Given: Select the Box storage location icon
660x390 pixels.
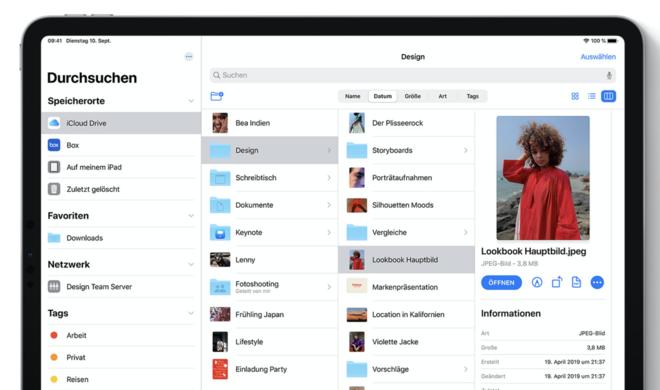Looking at the screenshot, I should [54, 145].
